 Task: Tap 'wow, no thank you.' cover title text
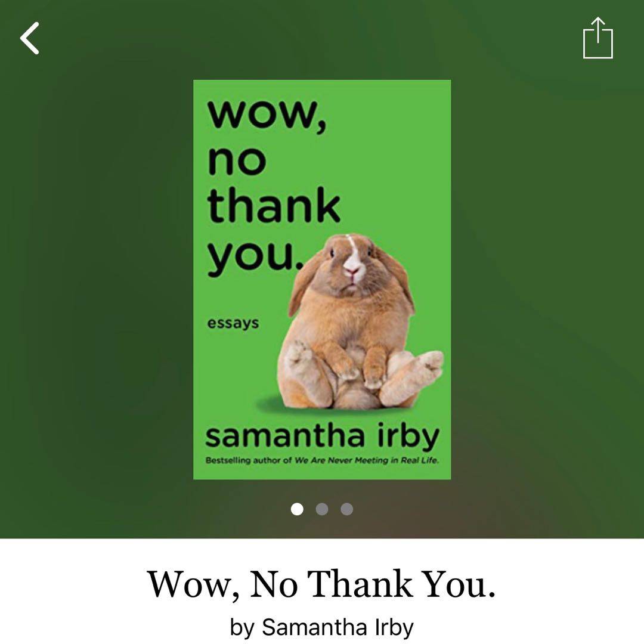click(274, 187)
